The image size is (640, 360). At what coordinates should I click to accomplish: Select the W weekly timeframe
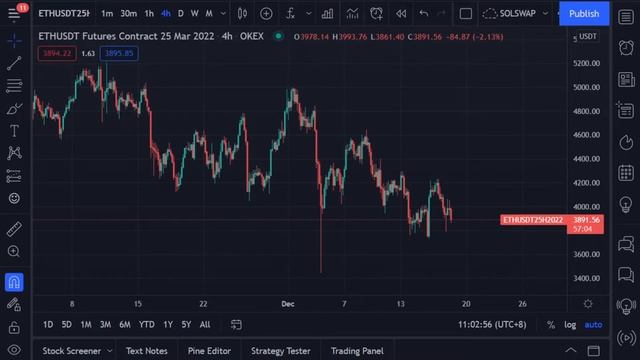[195, 14]
